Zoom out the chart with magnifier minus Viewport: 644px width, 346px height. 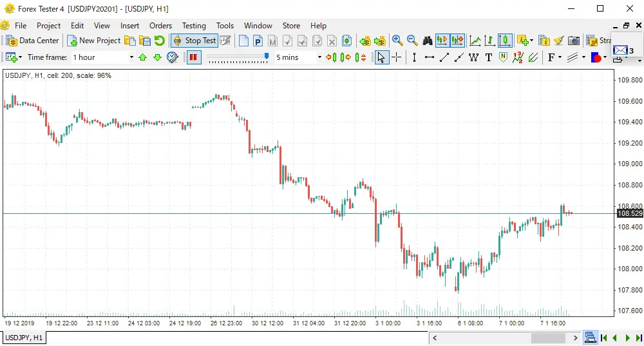click(412, 41)
